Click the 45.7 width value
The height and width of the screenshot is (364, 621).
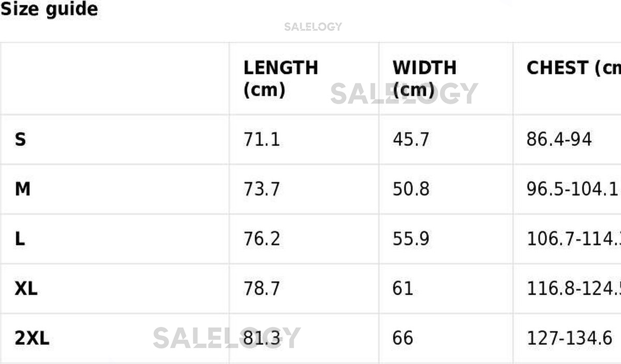pos(410,140)
